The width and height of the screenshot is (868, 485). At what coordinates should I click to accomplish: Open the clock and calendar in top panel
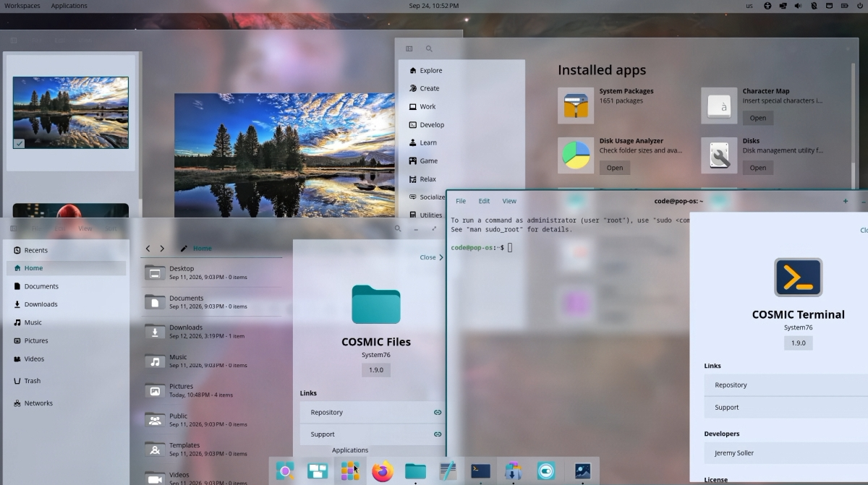tap(434, 6)
